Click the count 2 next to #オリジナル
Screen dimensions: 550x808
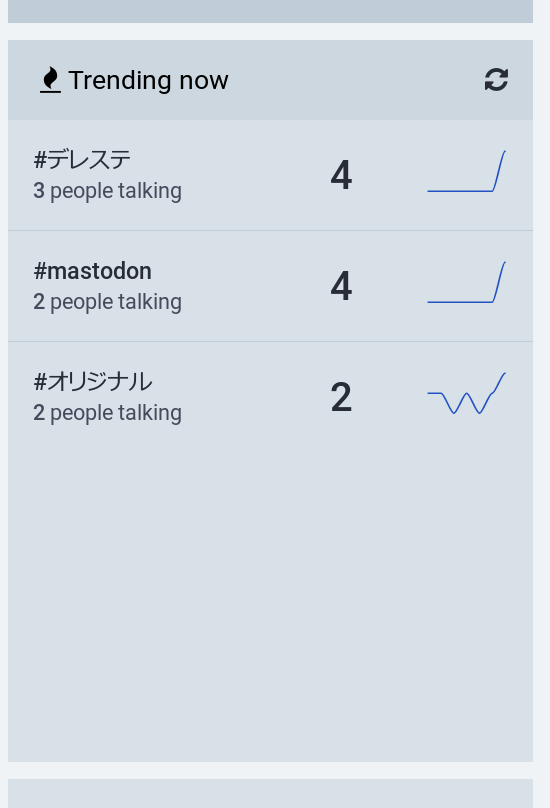(341, 397)
